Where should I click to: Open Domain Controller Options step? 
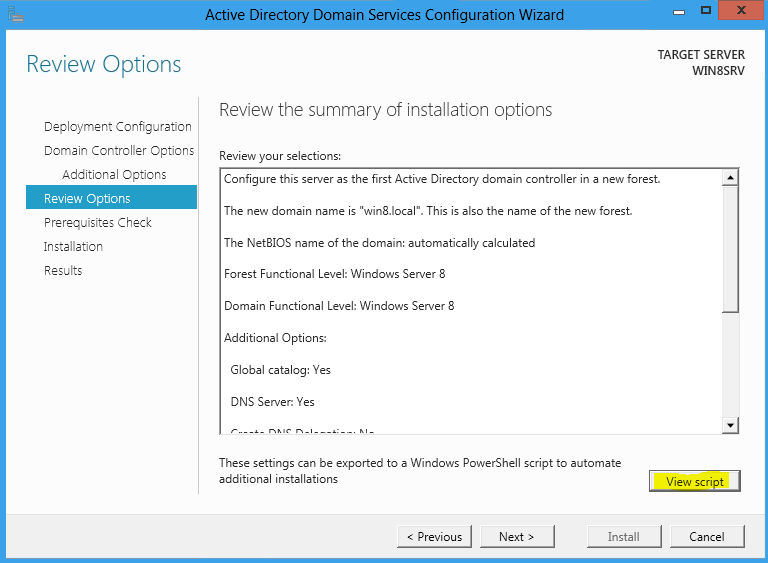(x=119, y=150)
